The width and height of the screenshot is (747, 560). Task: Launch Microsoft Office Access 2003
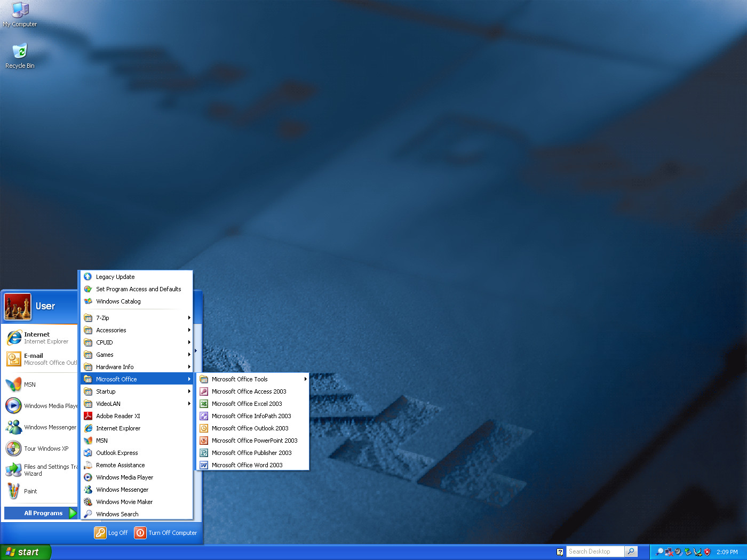pyautogui.click(x=252, y=391)
